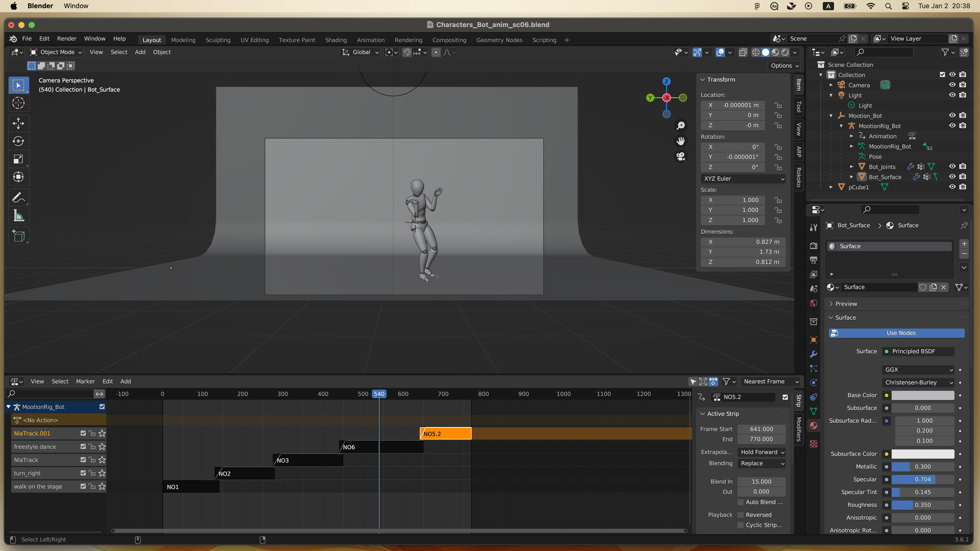980x551 pixels.
Task: Switch to the Animation workspace tab
Action: pyautogui.click(x=370, y=40)
